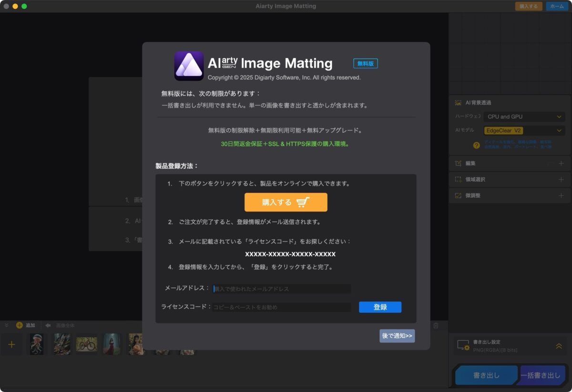Click the AI背景透過 panel icon
Image resolution: width=572 pixels, height=392 pixels.
click(458, 102)
